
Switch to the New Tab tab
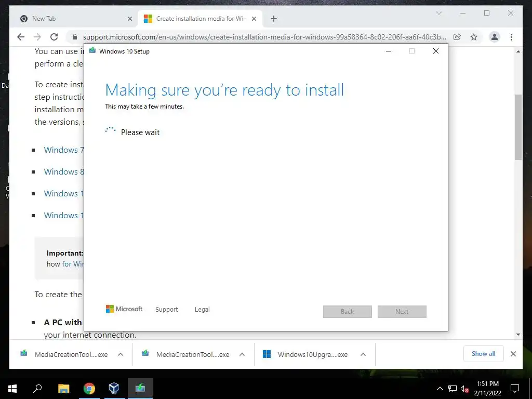73,19
